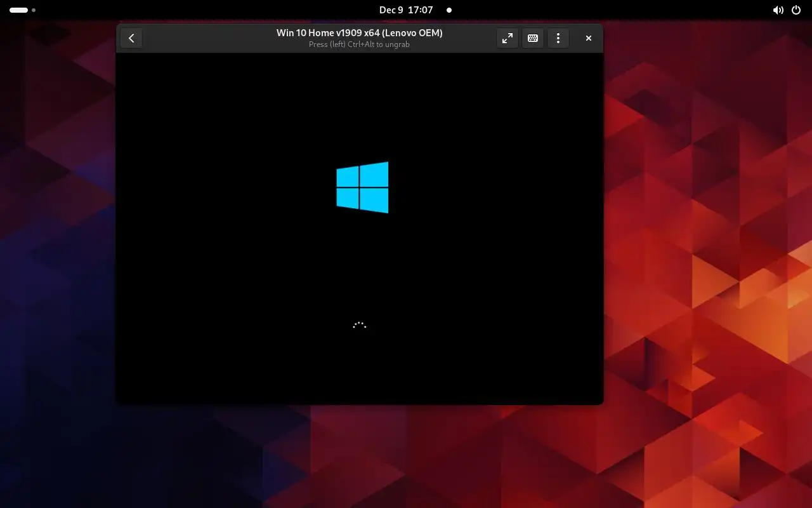Open the Activities overview from top bar
812x508 pixels.
click(22, 10)
